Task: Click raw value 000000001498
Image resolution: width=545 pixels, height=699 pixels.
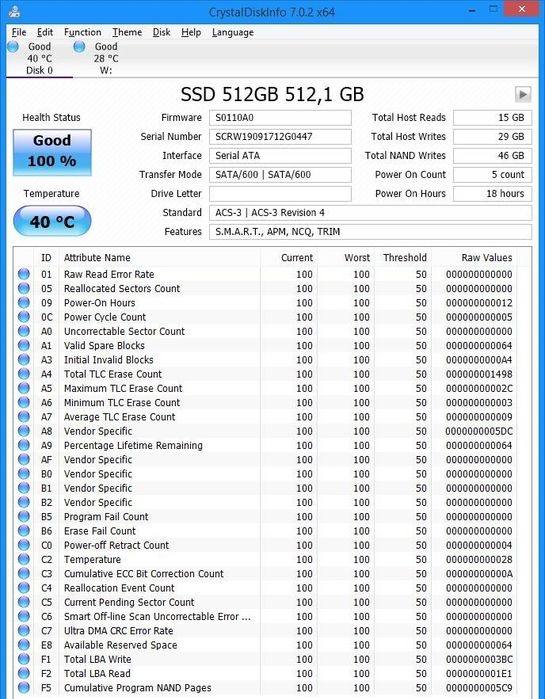Action: (479, 374)
